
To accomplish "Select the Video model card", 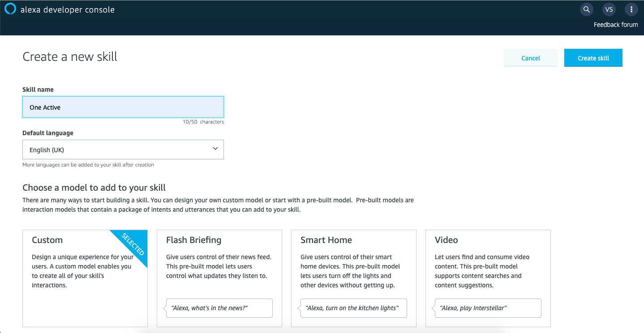I will tap(488, 278).
